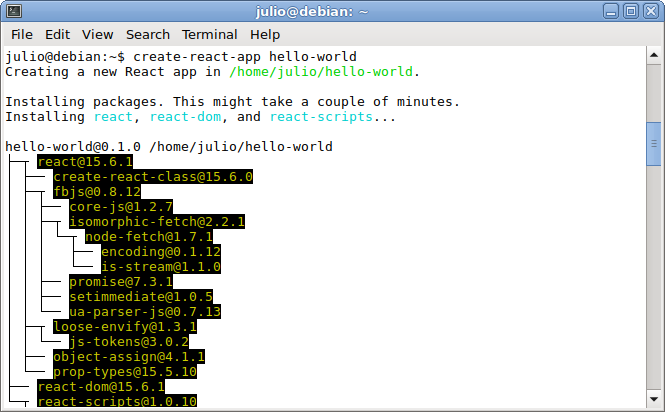Click fbjs@0.8.12 tree entry

tap(97, 192)
